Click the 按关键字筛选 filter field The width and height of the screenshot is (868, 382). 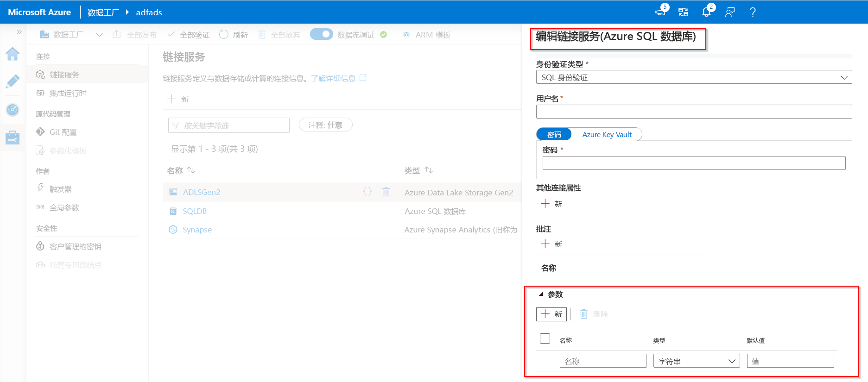(x=229, y=125)
